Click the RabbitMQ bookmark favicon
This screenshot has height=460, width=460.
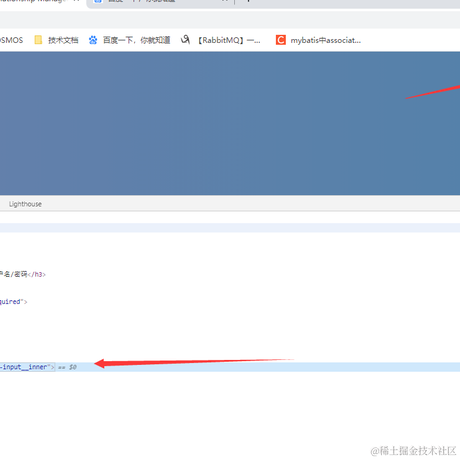[x=185, y=40]
